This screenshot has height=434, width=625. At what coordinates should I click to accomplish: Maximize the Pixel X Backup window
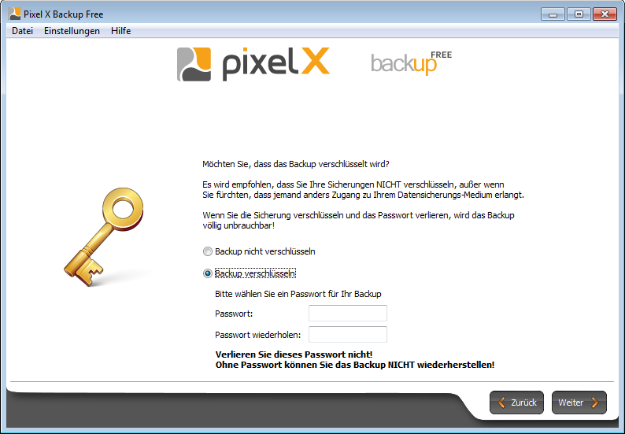click(x=579, y=14)
